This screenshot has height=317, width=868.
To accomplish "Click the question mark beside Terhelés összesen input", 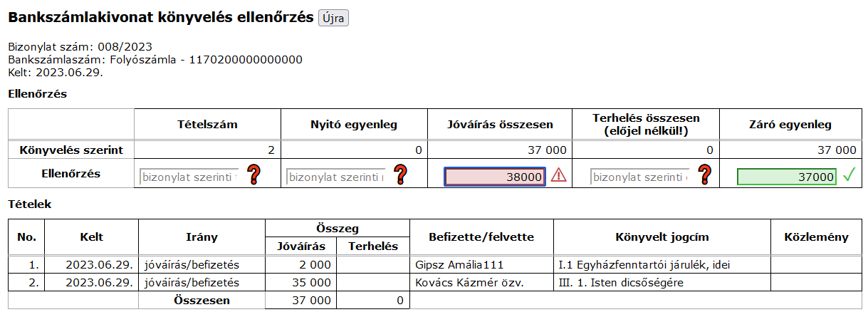I will (706, 175).
